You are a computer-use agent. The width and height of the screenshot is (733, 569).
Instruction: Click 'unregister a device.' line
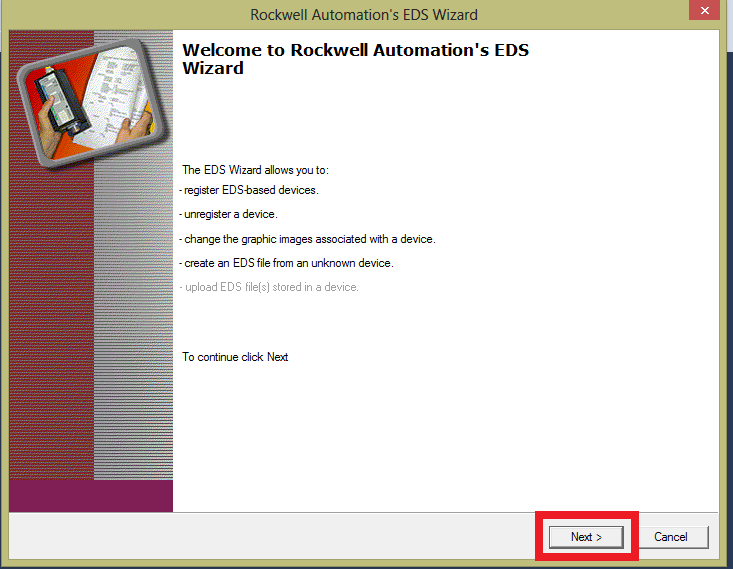[x=228, y=214]
